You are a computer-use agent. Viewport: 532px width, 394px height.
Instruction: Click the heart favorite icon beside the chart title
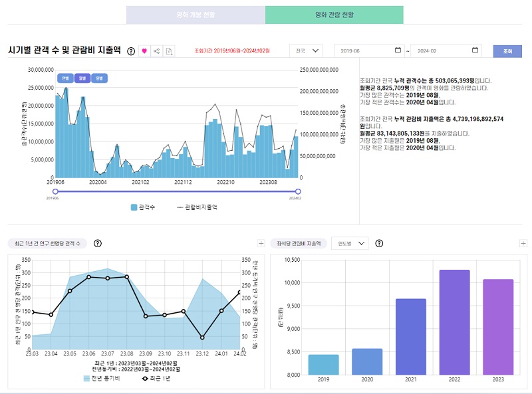(x=145, y=51)
